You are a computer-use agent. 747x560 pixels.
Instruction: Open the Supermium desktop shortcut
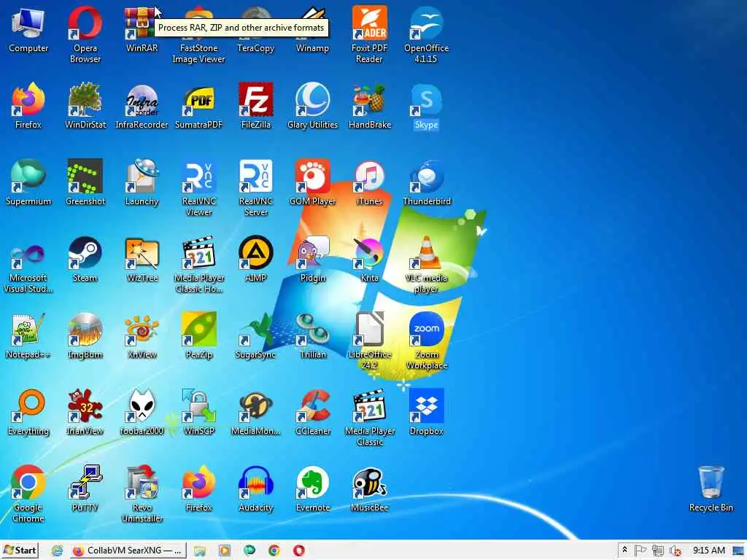28,182
